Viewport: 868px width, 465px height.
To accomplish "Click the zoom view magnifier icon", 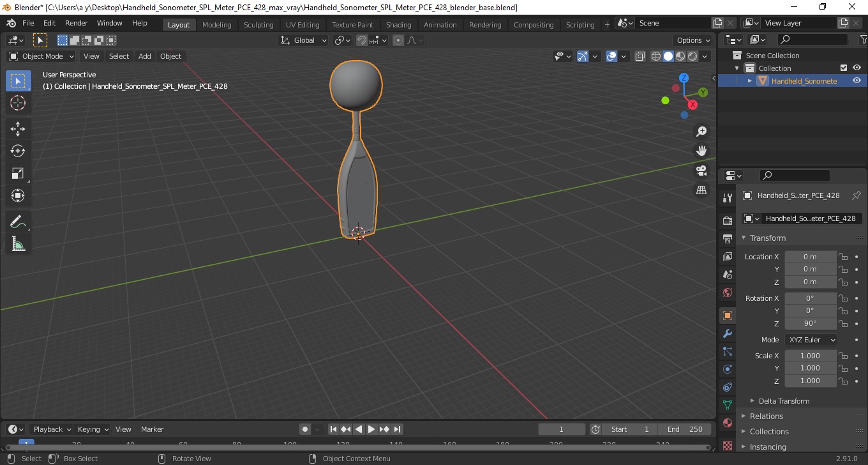I will tap(701, 131).
